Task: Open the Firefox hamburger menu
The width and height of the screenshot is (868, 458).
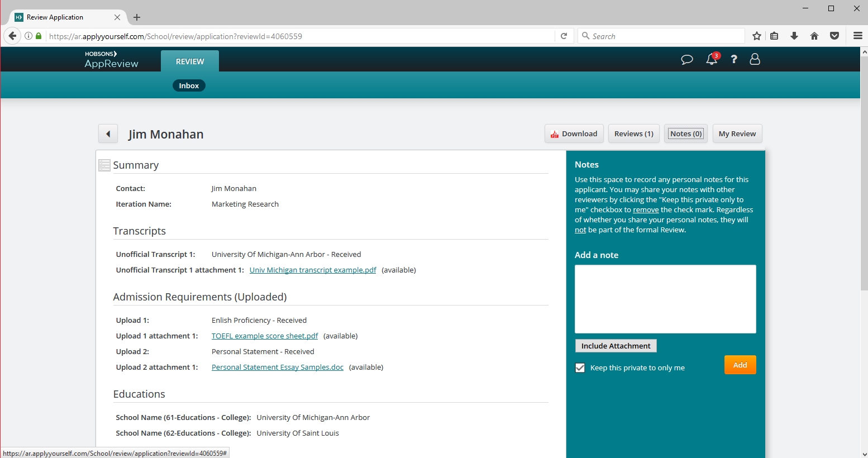Action: pyautogui.click(x=858, y=36)
